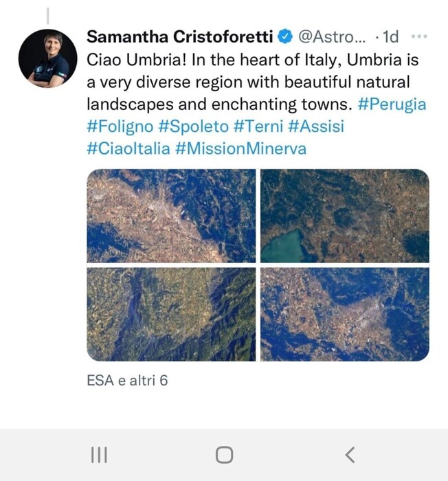
Task: View top-left satellite photo of valley
Action: tap(171, 216)
